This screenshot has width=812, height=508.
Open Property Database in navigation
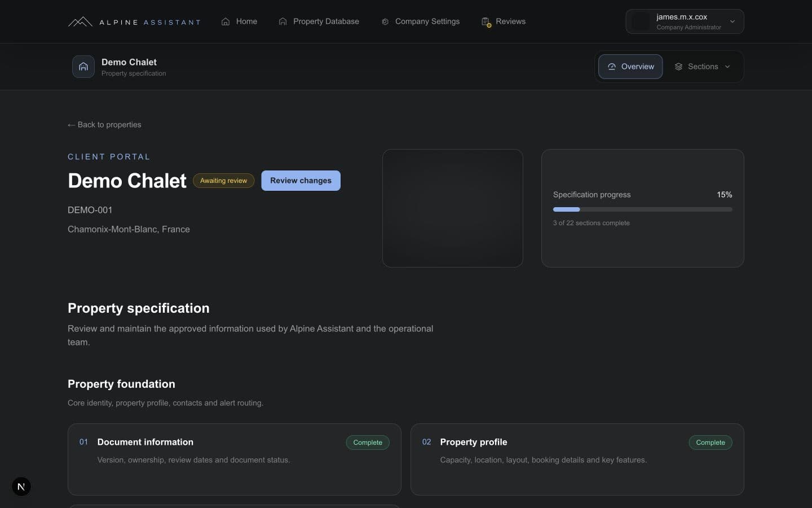(x=319, y=21)
